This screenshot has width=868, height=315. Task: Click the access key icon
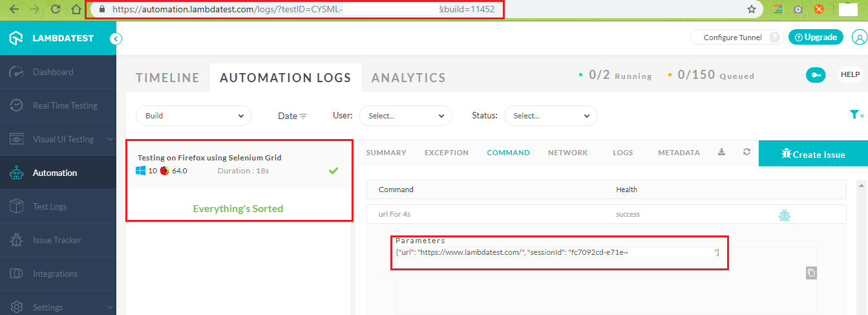pos(815,75)
